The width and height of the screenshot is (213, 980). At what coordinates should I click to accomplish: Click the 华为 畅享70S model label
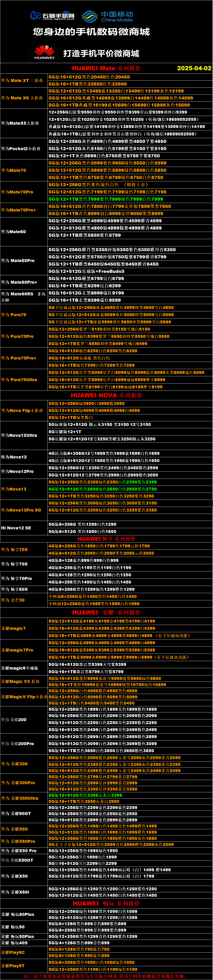(x=14, y=564)
